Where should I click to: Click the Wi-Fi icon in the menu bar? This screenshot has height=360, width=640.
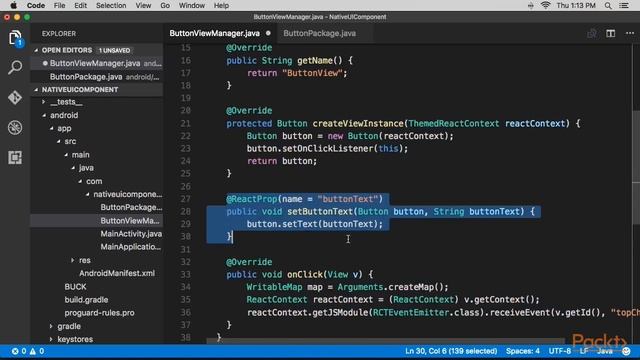tap(545, 5)
